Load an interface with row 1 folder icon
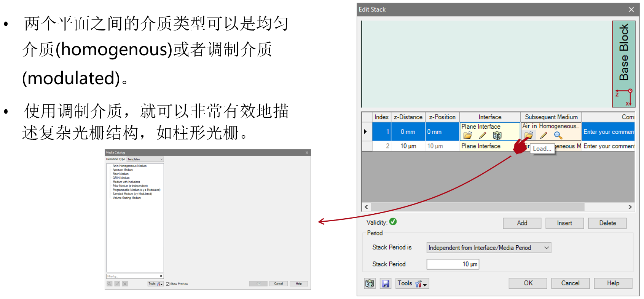Screen dimensions: 644x299 (x=467, y=135)
